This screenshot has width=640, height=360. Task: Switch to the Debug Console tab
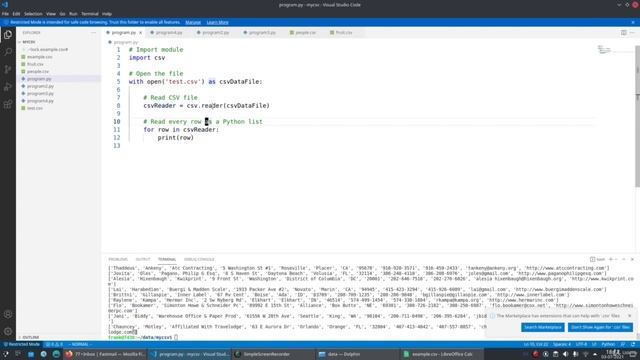click(x=199, y=259)
